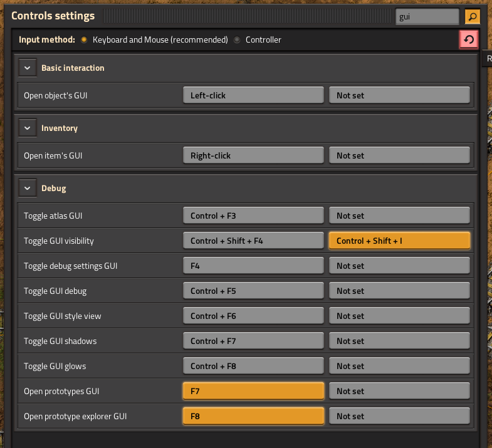492x448 pixels.
Task: Click the Toggle GUI glows label
Action: (55, 367)
